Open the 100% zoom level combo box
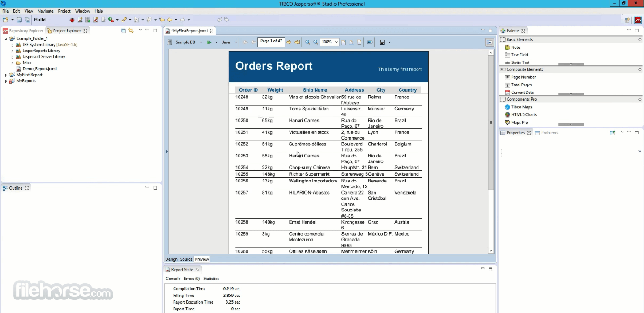Screen dimensions: 644x313 (x=329, y=42)
